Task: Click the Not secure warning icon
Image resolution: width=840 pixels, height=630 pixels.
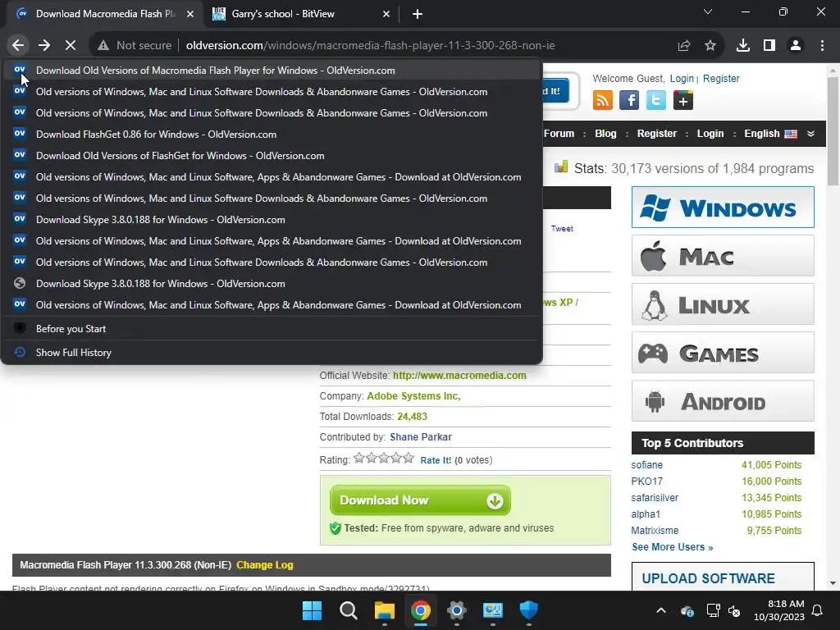Action: coord(103,46)
